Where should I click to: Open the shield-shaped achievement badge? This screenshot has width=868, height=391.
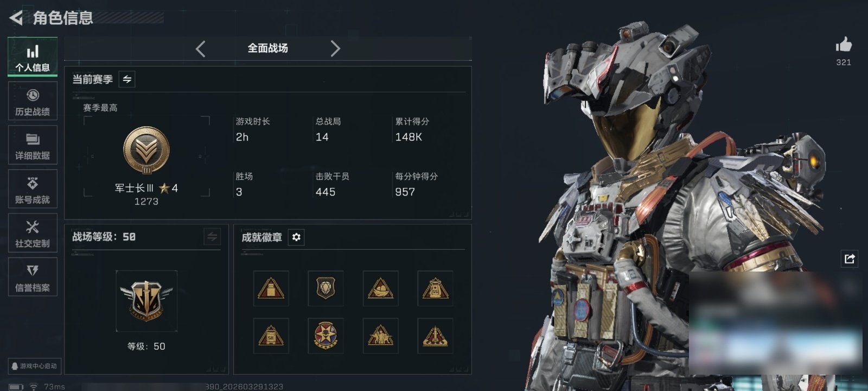point(325,288)
